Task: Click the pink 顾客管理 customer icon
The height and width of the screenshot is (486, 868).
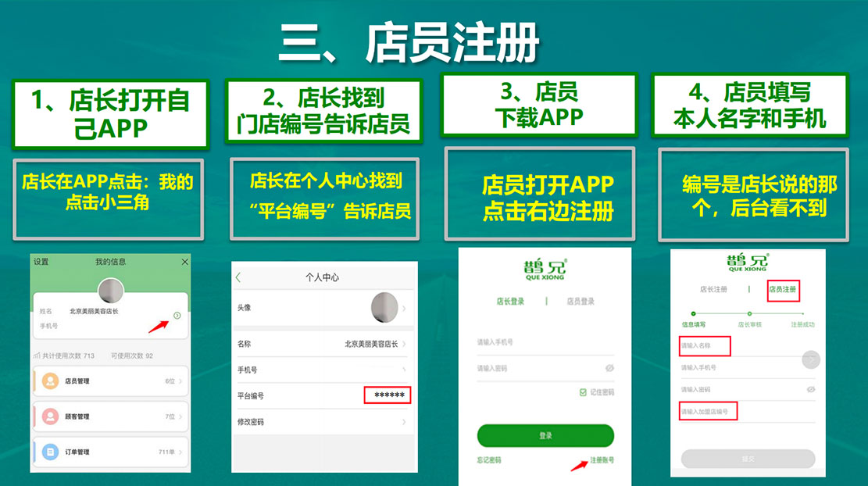Action: click(50, 416)
